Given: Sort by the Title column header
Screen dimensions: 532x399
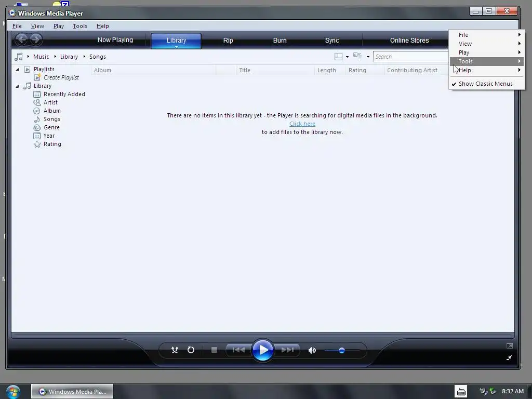Looking at the screenshot, I should [275, 70].
